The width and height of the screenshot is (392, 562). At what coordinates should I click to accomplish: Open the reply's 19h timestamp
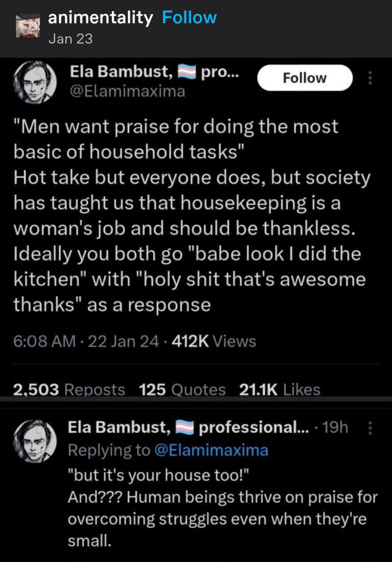335,427
